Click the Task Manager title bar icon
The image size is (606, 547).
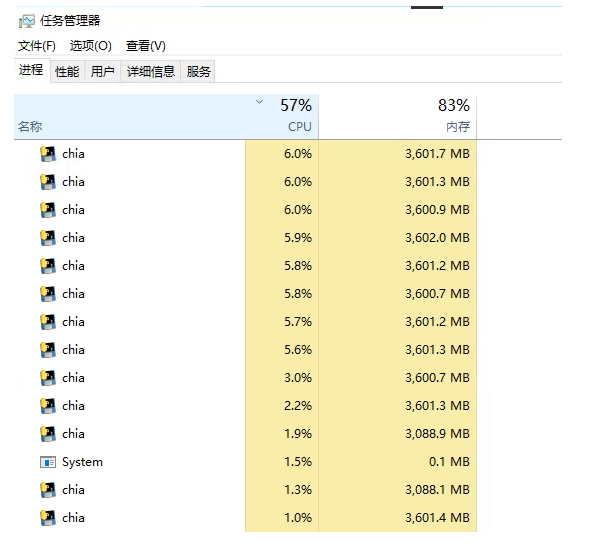[27, 21]
